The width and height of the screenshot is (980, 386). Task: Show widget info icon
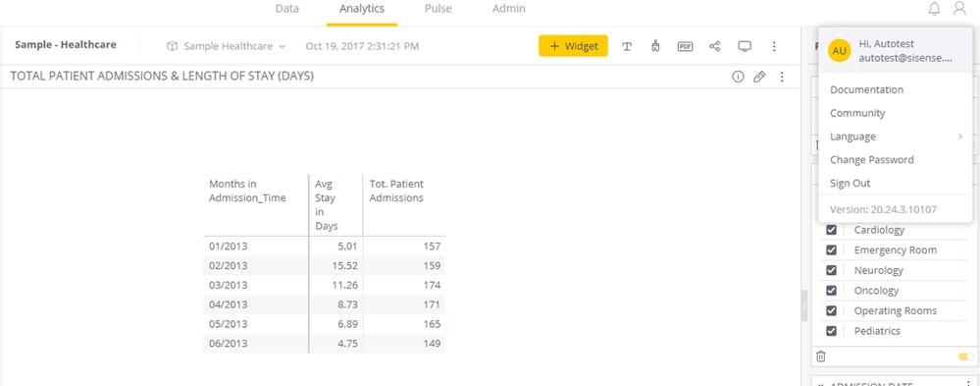coord(738,77)
